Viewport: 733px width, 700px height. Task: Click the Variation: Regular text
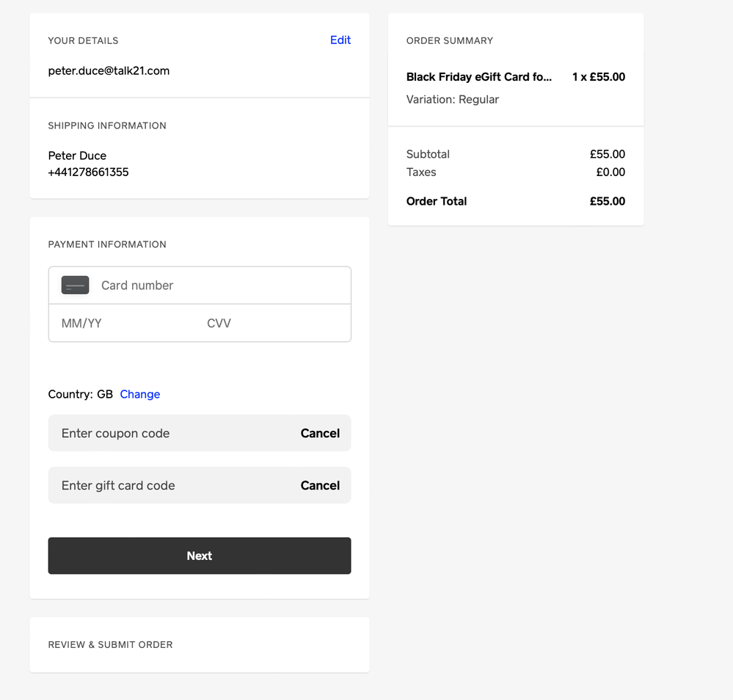(x=452, y=100)
